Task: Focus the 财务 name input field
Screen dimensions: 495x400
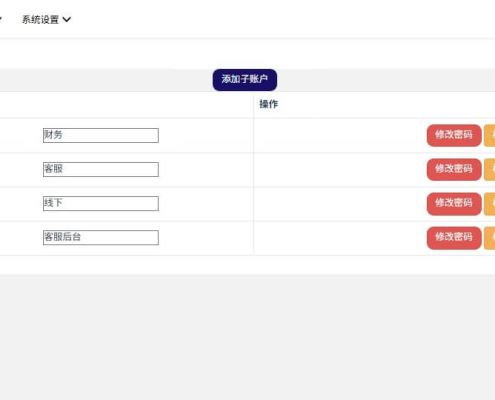Action: tap(101, 135)
